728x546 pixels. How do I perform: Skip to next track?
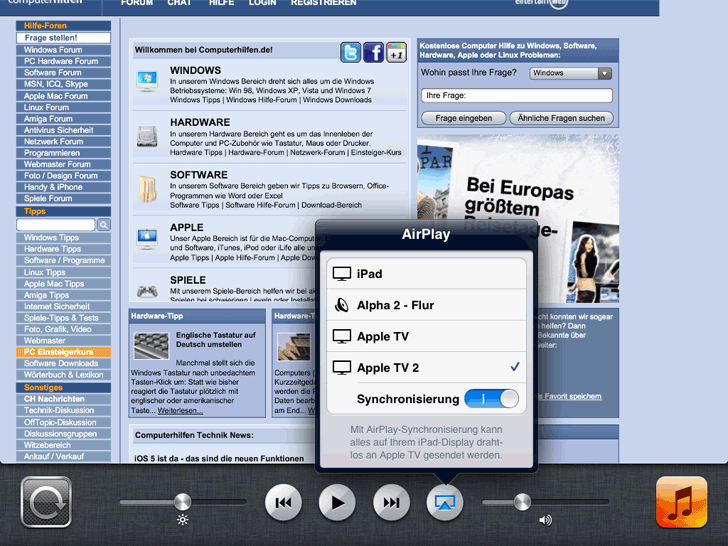(x=391, y=502)
